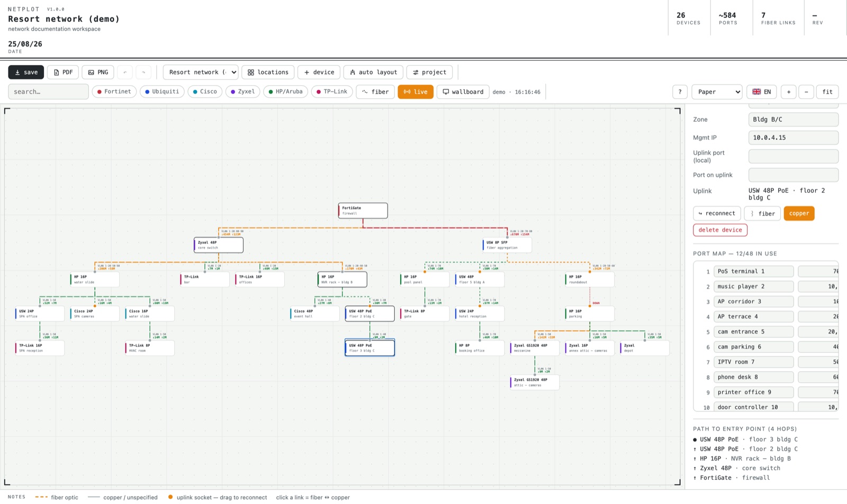Select the Zyxel GS1920 48P mezzanine node
The height and width of the screenshot is (504, 847).
[535, 348]
